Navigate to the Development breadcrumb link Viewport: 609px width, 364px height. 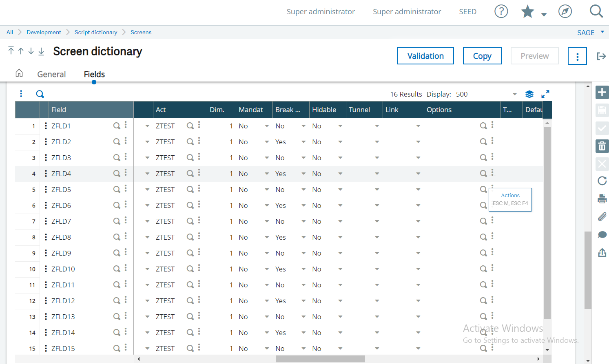[x=44, y=32]
